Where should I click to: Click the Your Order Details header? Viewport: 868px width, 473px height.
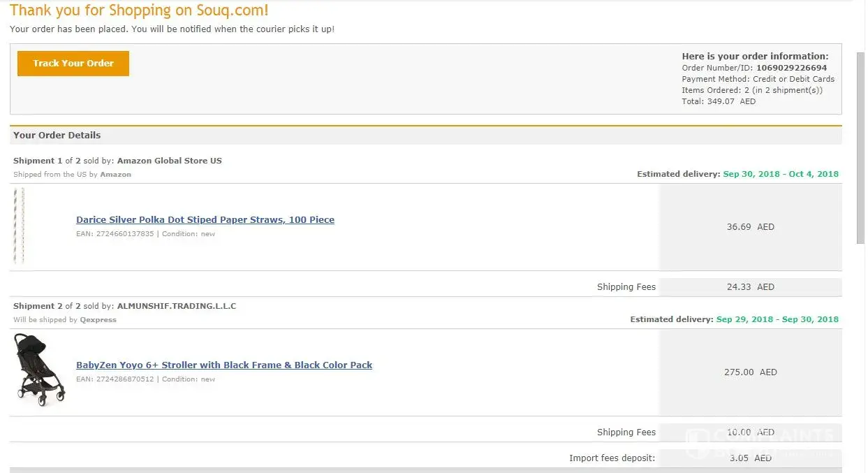point(57,136)
